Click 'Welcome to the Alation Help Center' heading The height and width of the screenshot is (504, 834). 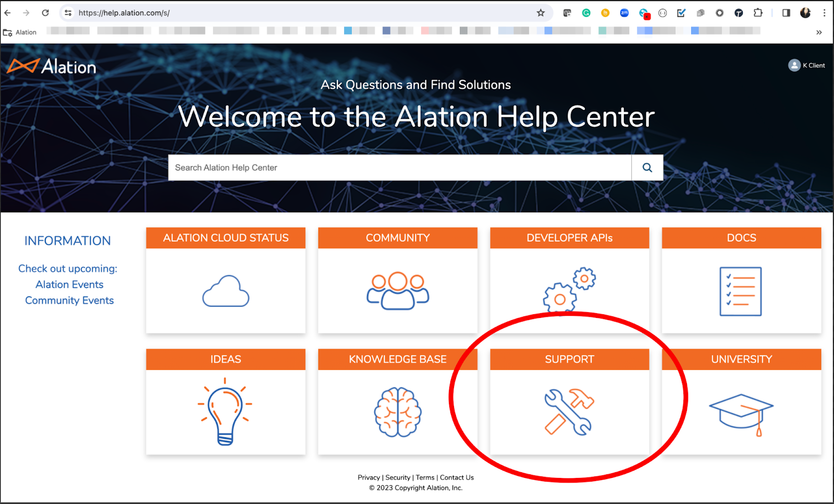coord(416,117)
